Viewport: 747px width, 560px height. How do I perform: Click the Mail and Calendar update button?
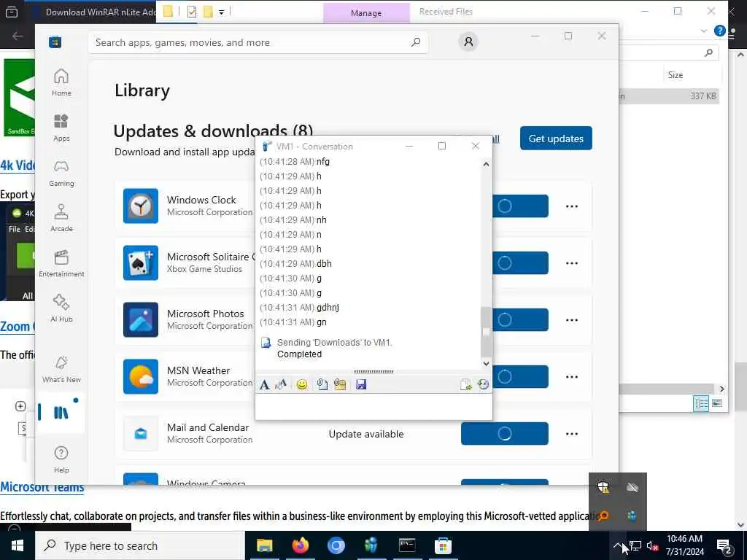pyautogui.click(x=505, y=433)
